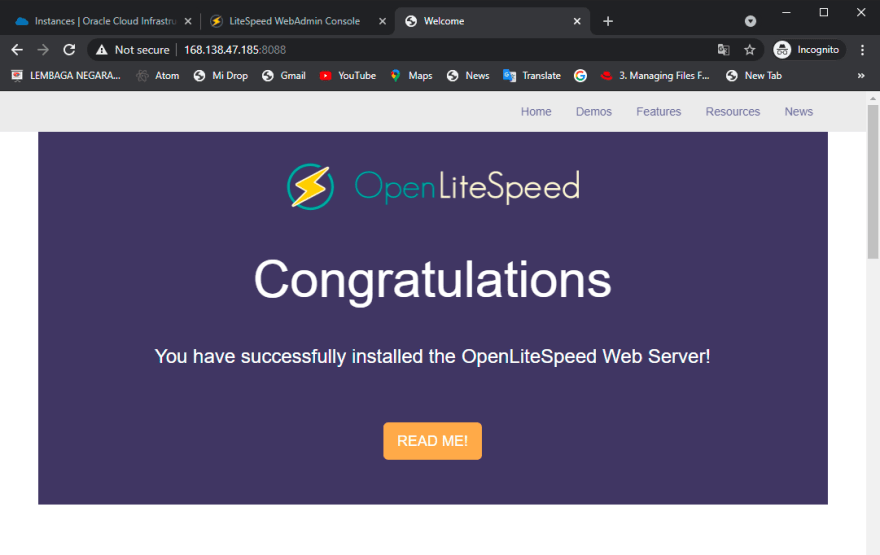
Task: Open the tab search dropdown arrow
Action: pyautogui.click(x=750, y=21)
